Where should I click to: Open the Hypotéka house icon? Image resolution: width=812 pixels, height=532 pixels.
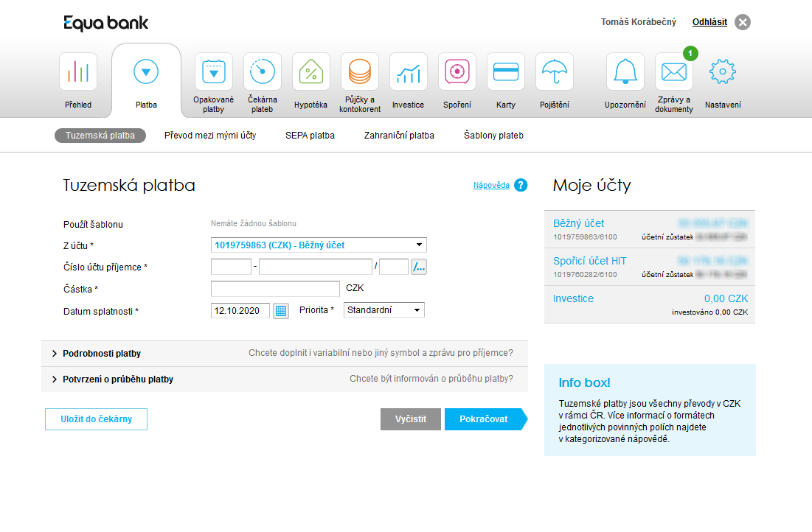pyautogui.click(x=310, y=72)
